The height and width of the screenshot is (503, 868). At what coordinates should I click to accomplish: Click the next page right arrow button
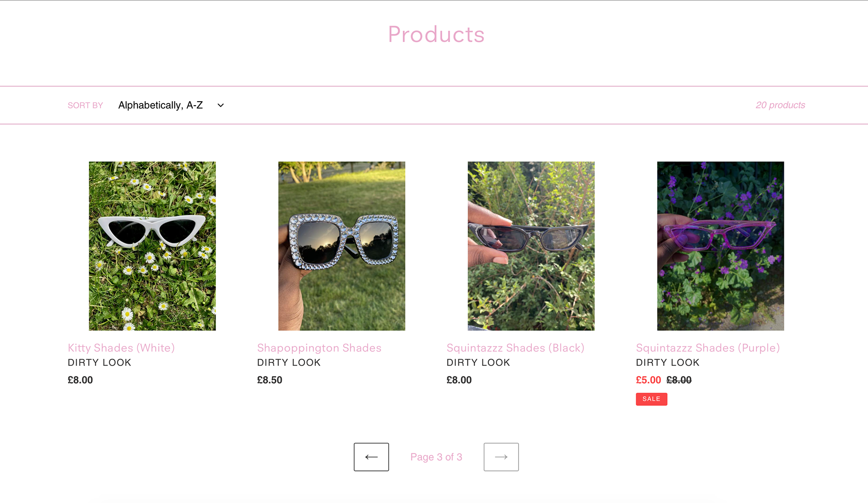point(501,457)
